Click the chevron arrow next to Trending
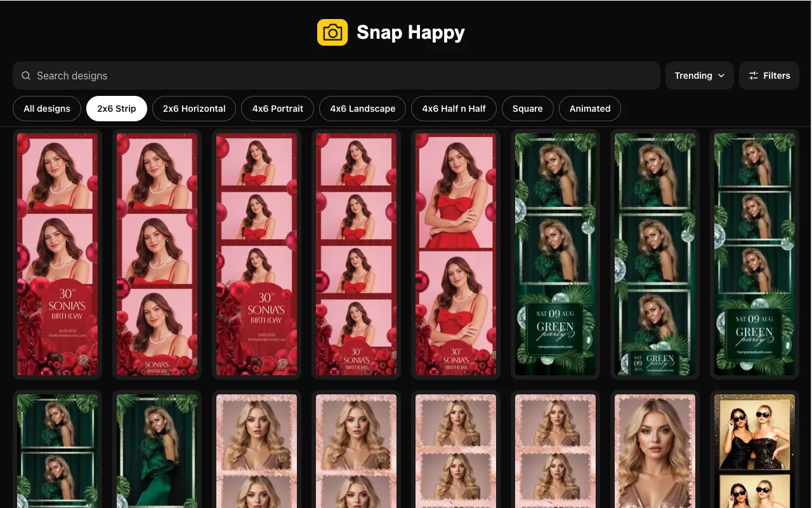 click(x=721, y=76)
